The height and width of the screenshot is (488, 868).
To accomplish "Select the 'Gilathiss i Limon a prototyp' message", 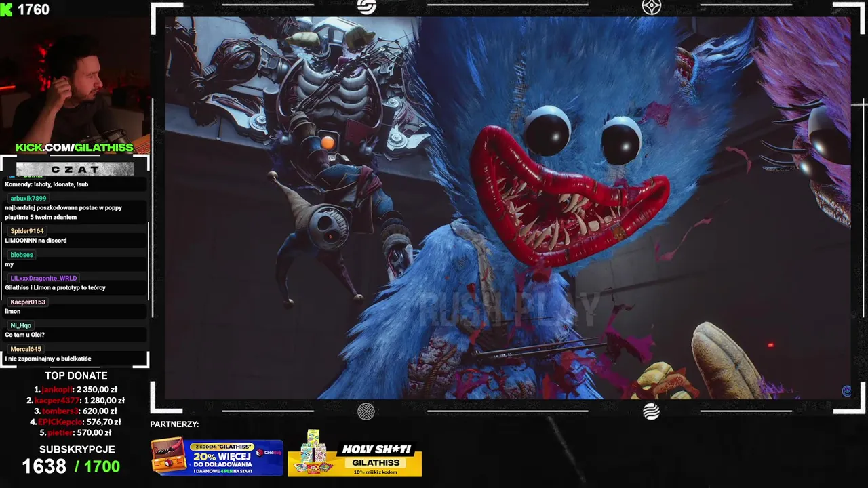I will [55, 287].
